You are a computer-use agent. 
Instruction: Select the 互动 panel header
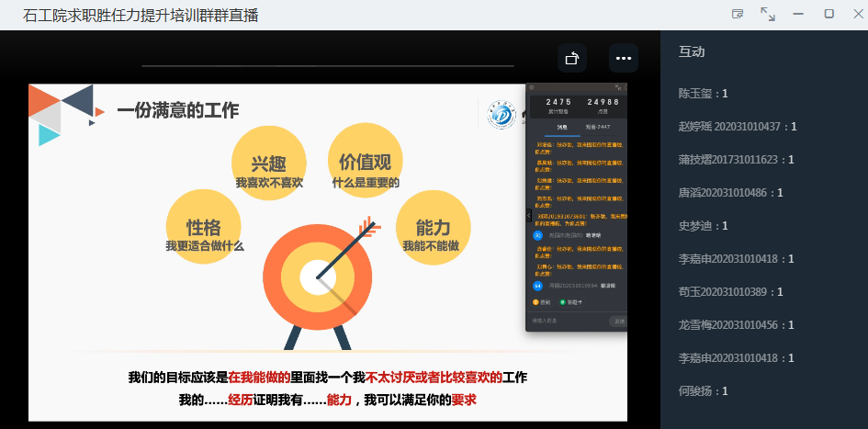pyautogui.click(x=692, y=51)
